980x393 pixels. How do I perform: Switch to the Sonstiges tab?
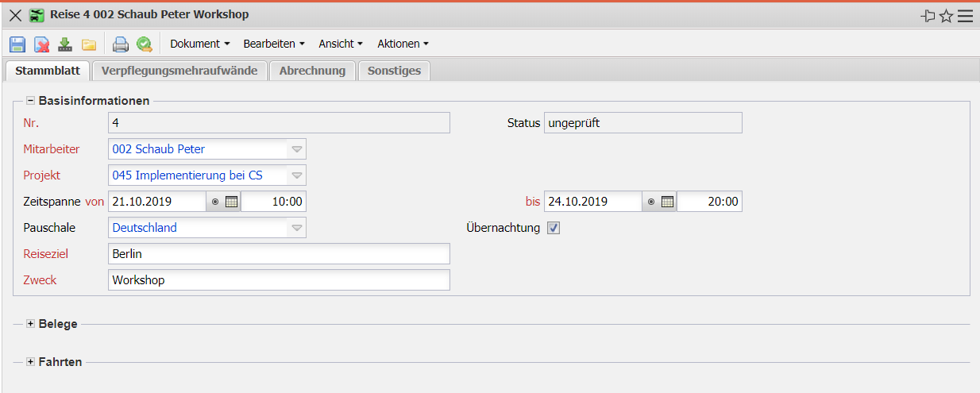394,71
